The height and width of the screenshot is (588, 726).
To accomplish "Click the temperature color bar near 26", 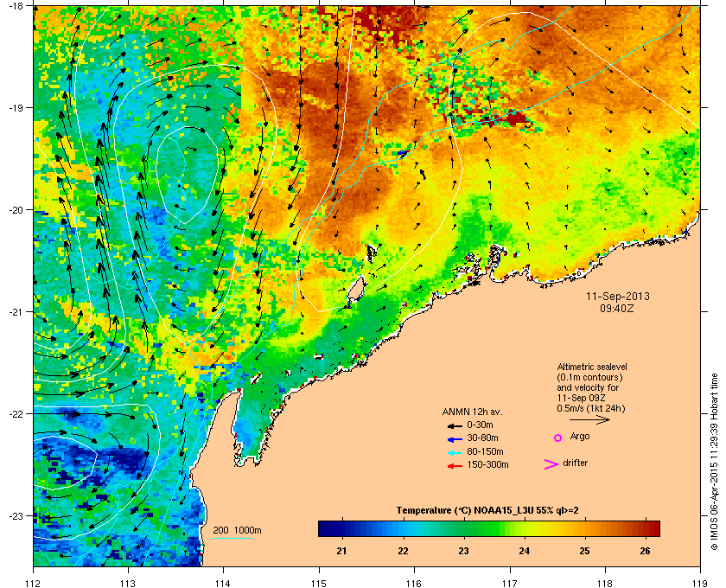I will pos(646,528).
